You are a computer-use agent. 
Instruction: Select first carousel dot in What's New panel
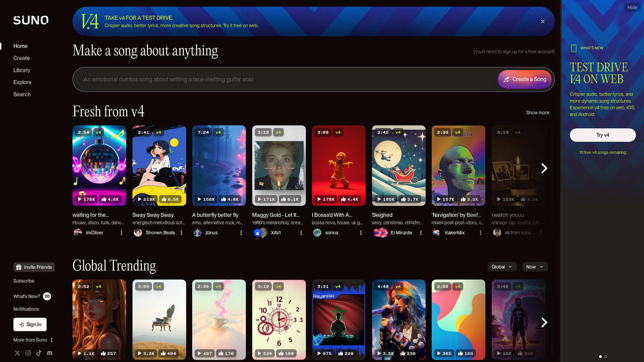point(601,356)
